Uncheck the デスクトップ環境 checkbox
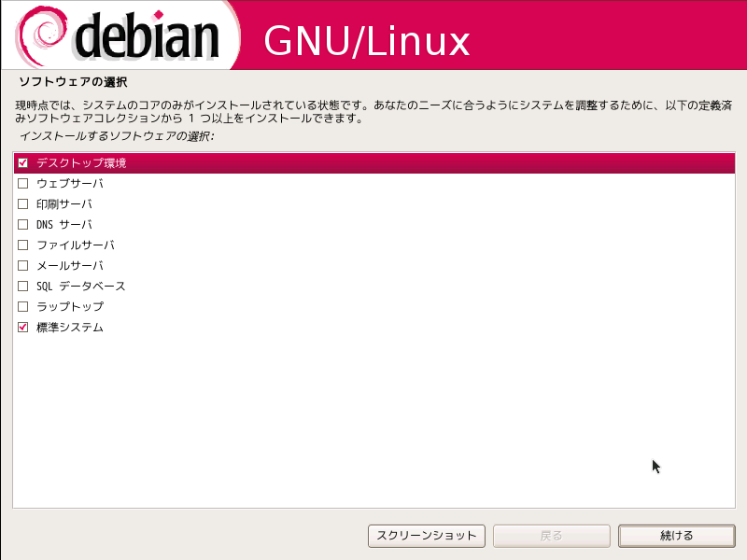747x560 pixels. pyautogui.click(x=22, y=162)
